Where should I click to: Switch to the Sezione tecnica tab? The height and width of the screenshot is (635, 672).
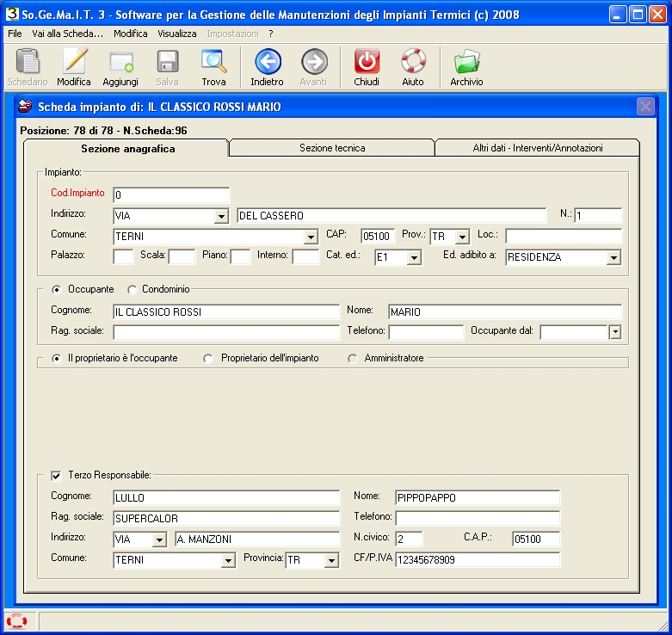point(332,148)
